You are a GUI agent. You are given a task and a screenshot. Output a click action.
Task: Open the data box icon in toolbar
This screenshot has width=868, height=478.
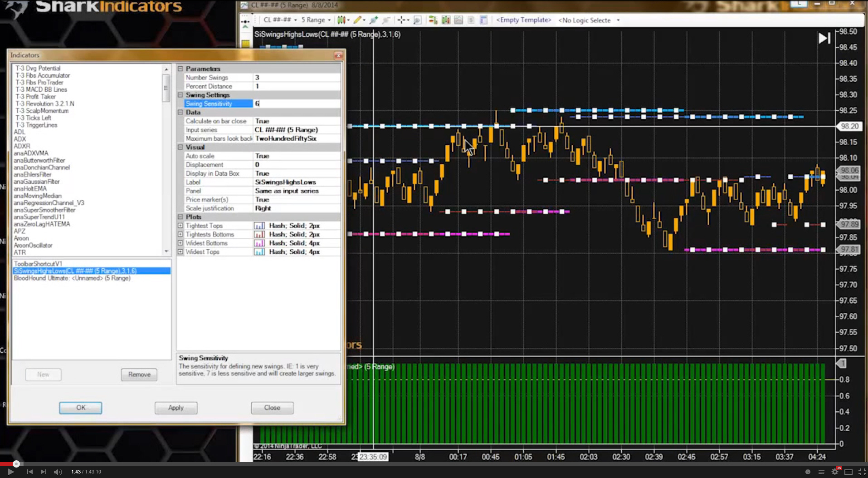483,20
